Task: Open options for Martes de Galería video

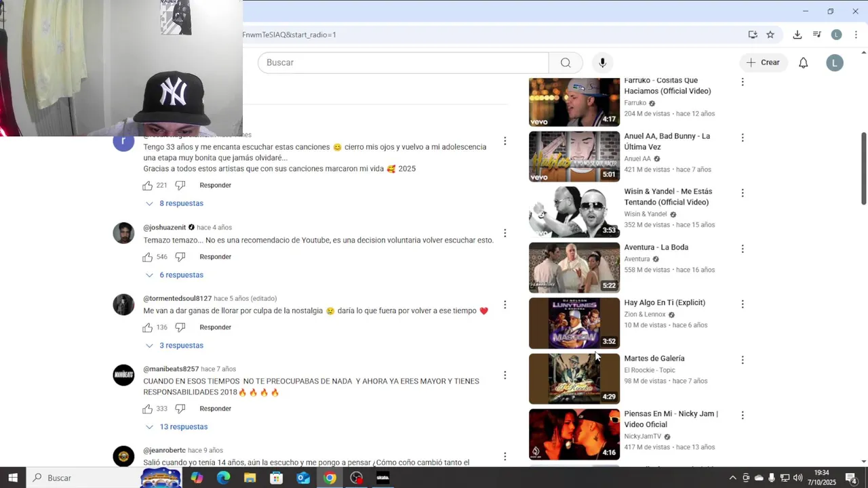Action: [x=743, y=360]
